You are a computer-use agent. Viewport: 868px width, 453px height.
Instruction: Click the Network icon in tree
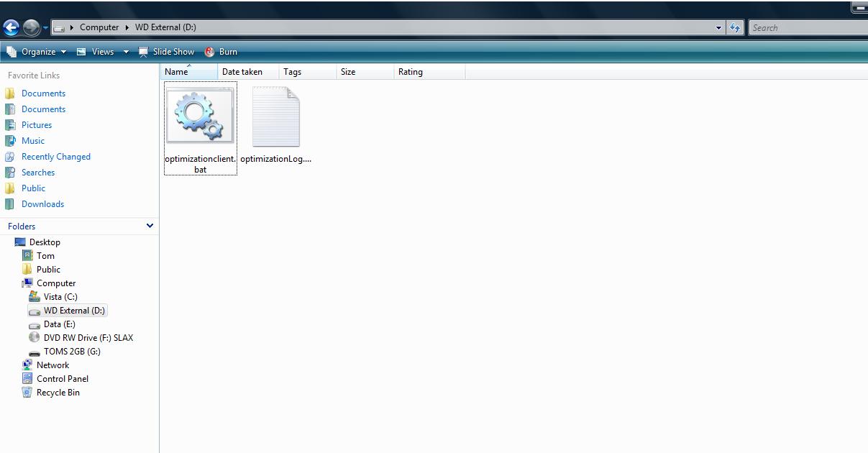point(27,365)
